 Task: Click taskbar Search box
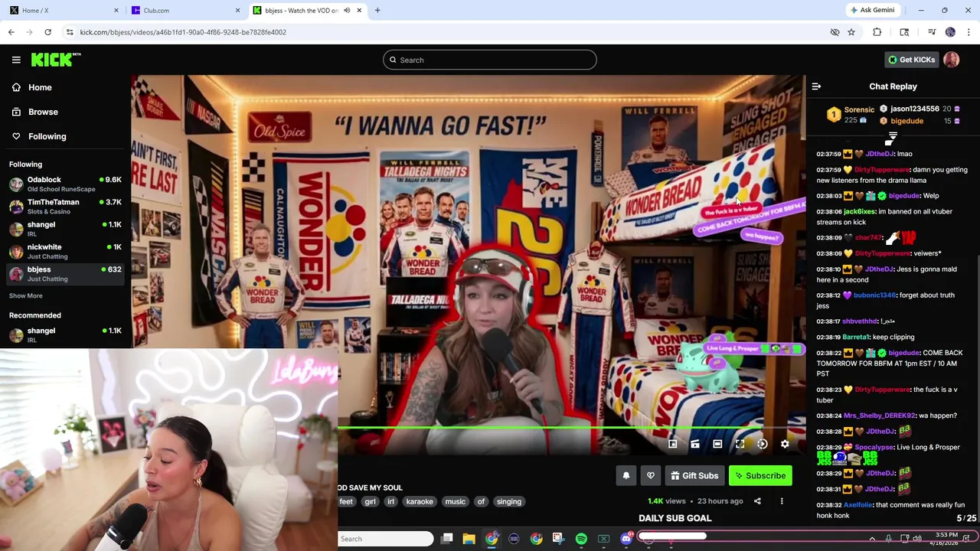[x=386, y=539]
